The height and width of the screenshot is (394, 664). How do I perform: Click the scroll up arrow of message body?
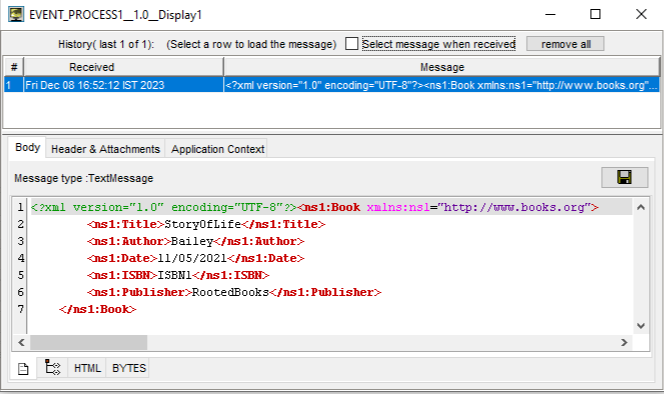click(x=641, y=207)
